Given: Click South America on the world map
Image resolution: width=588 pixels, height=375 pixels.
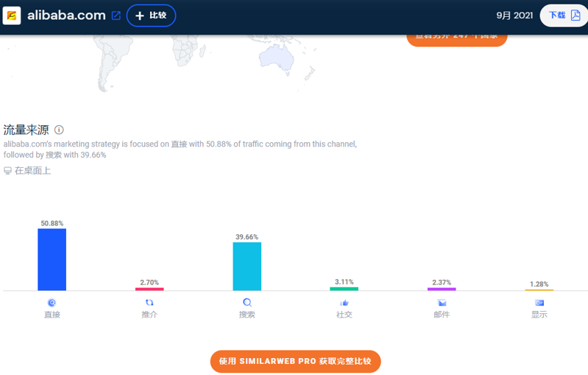Looking at the screenshot, I should (113, 62).
